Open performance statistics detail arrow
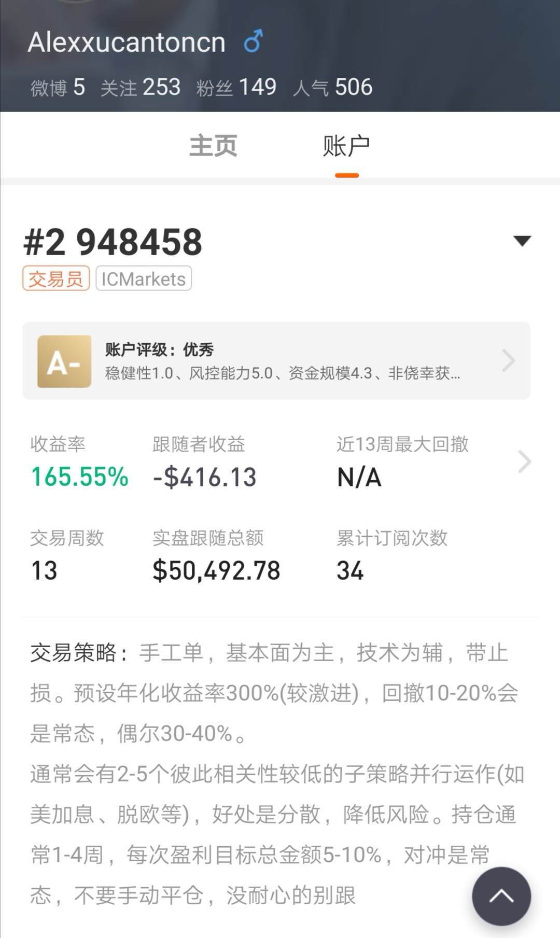560x938 pixels. [x=524, y=461]
